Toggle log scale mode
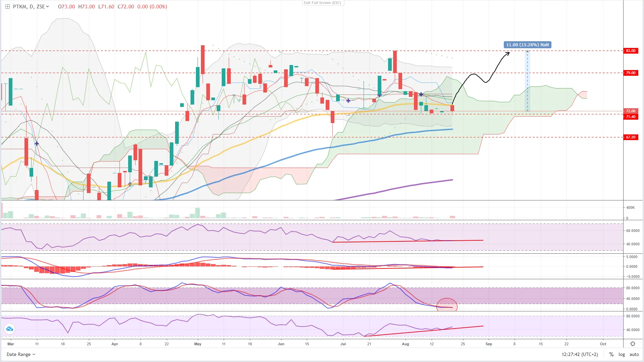The height and width of the screenshot is (362, 644). (x=622, y=354)
